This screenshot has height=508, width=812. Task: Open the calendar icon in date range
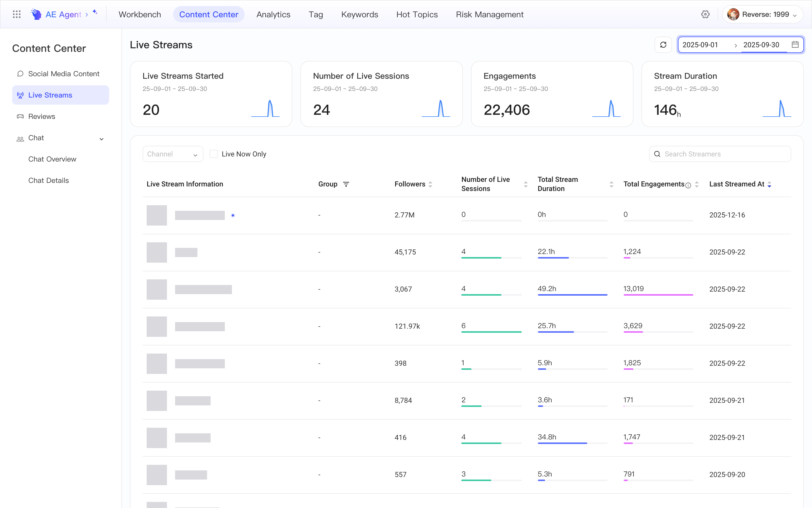point(795,44)
